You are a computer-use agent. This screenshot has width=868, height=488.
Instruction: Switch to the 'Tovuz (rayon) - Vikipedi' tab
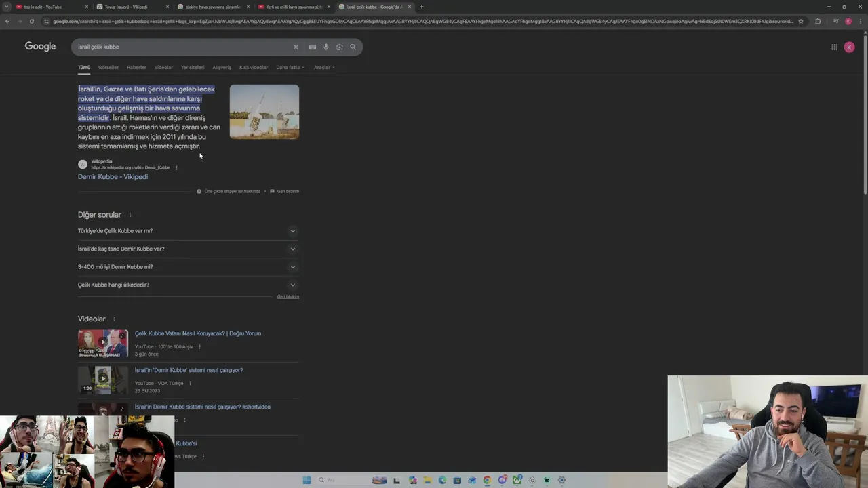[x=133, y=7]
